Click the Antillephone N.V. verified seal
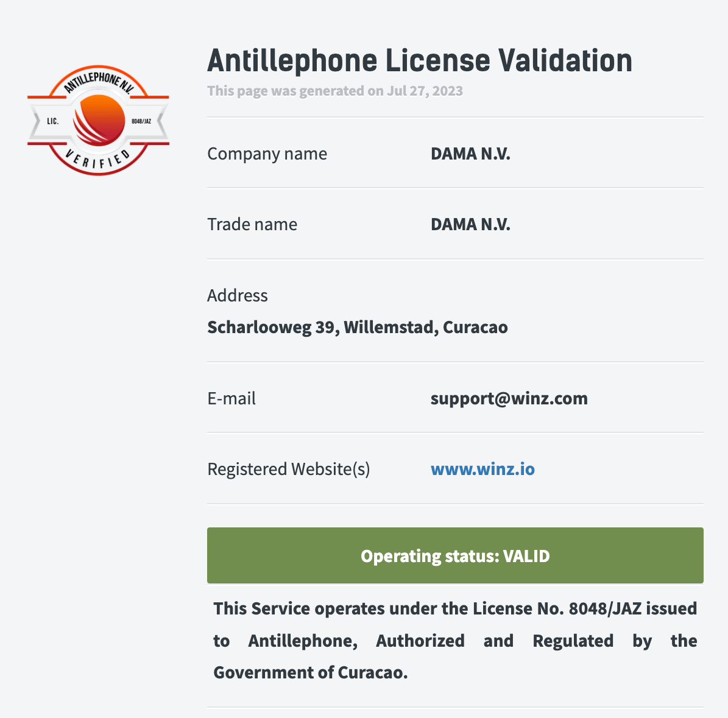This screenshot has width=728, height=718. point(99,120)
